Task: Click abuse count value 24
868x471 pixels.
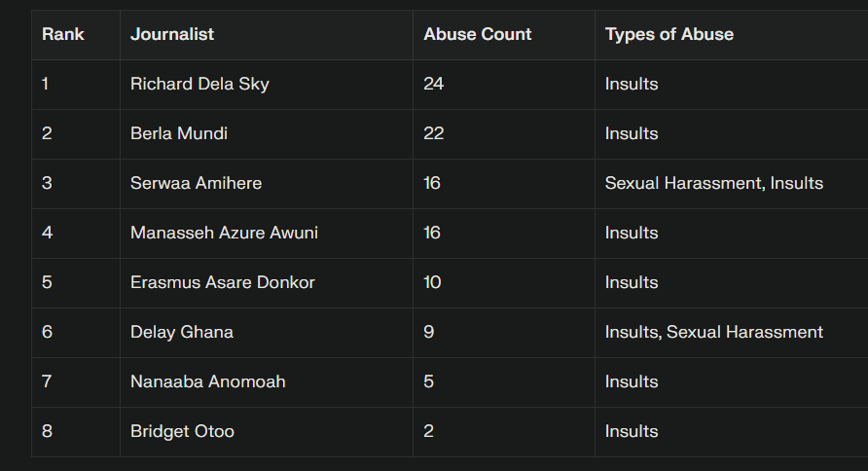Action: click(434, 84)
